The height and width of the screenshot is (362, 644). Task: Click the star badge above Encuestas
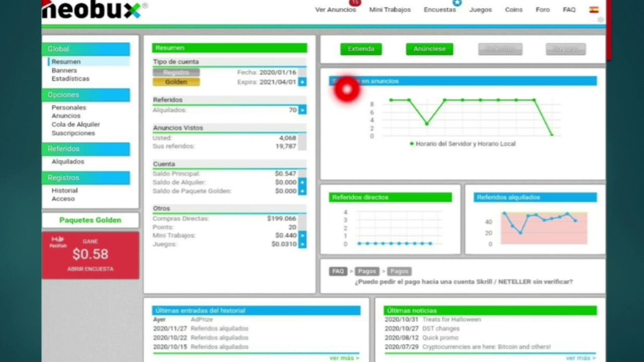coord(457,3)
